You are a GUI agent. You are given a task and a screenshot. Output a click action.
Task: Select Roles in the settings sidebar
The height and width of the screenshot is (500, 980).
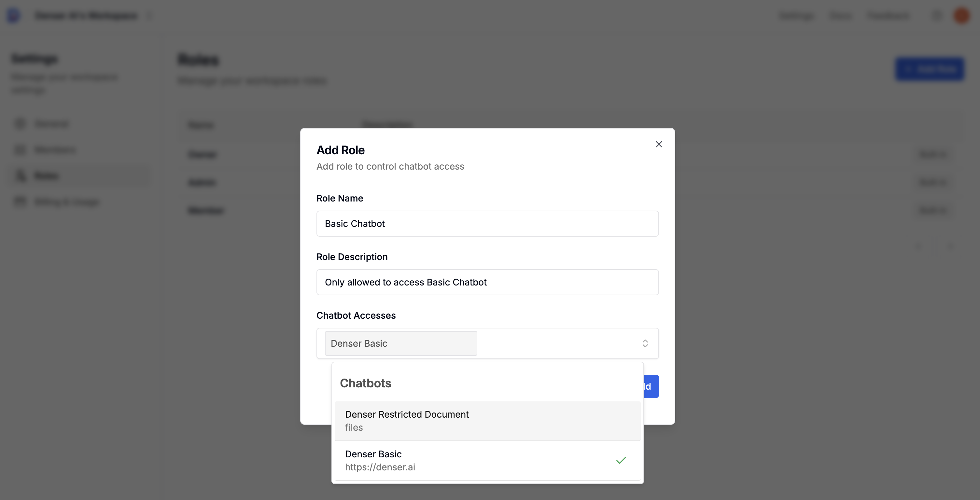coord(47,176)
